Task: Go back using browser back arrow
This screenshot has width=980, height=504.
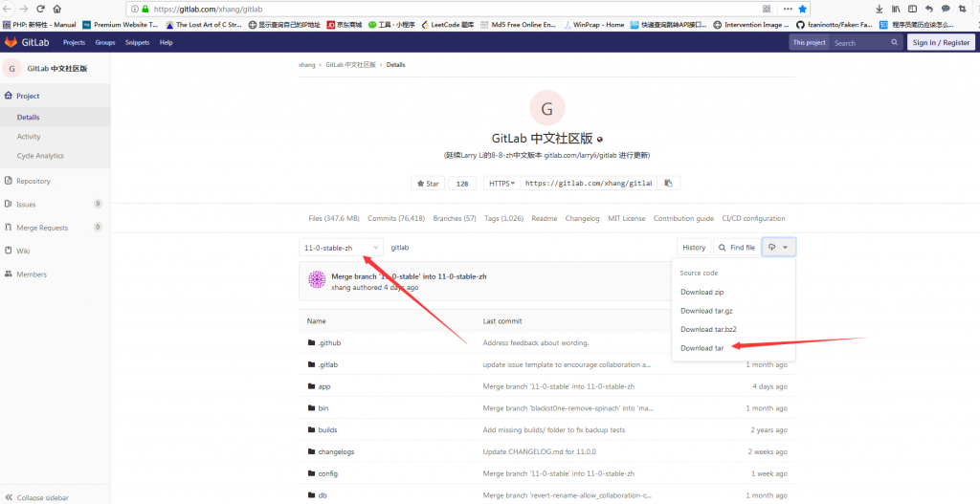Action: click(x=7, y=9)
